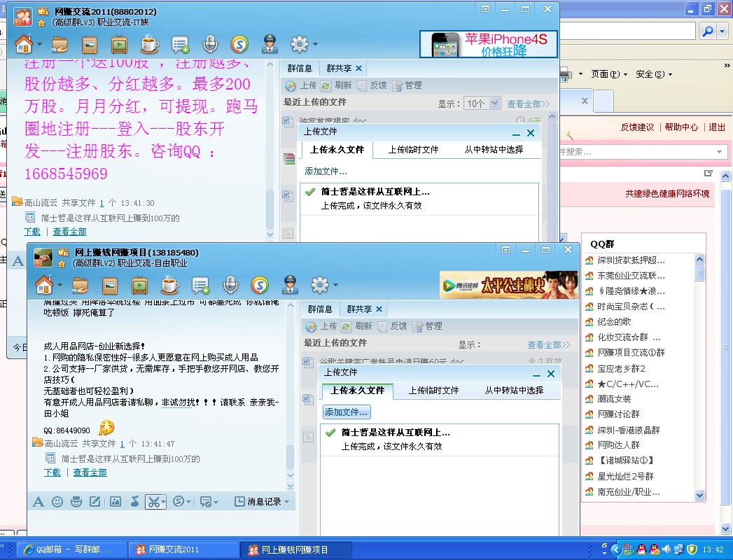Choose font style A icon in chat toolbar
Image resolution: width=733 pixels, height=560 pixels.
pos(39,502)
